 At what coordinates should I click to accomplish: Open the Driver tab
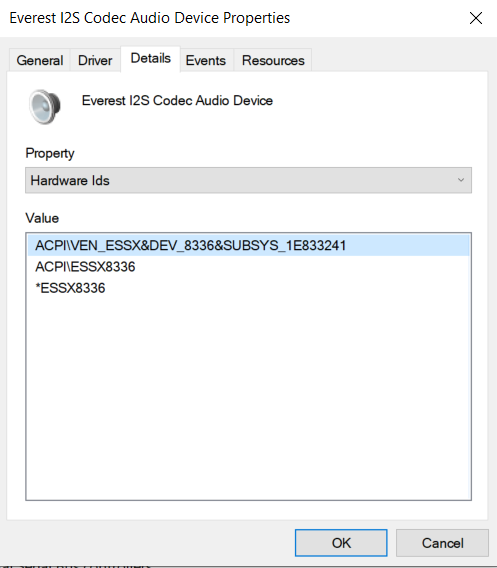95,60
